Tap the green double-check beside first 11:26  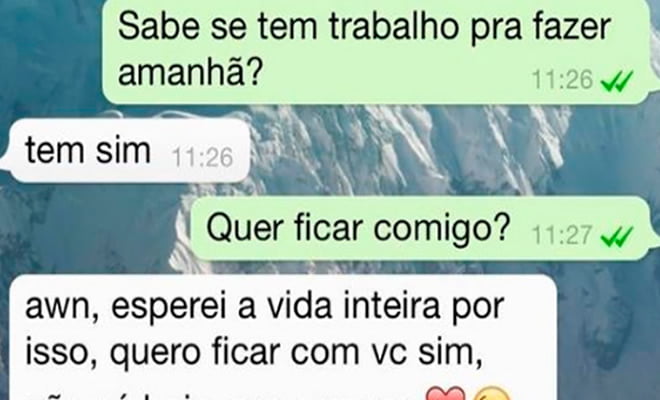[617, 81]
